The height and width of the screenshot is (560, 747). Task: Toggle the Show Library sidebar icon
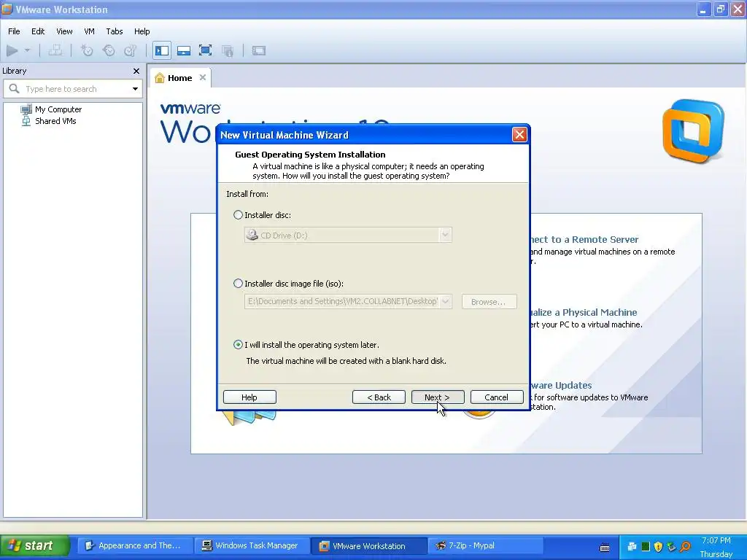162,50
